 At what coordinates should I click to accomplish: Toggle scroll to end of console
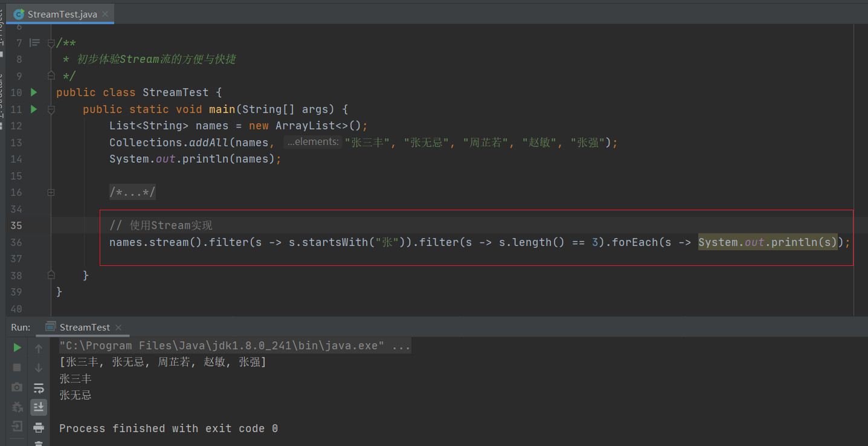pyautogui.click(x=39, y=407)
